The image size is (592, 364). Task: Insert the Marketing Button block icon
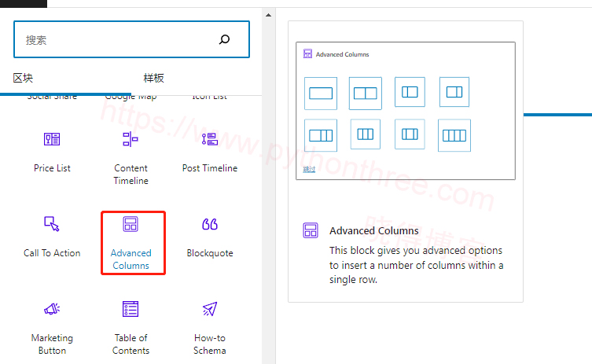tap(52, 309)
